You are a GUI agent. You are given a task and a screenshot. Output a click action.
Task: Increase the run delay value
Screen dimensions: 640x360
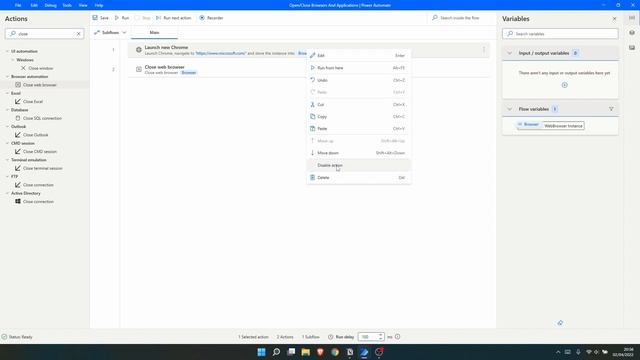(380, 335)
